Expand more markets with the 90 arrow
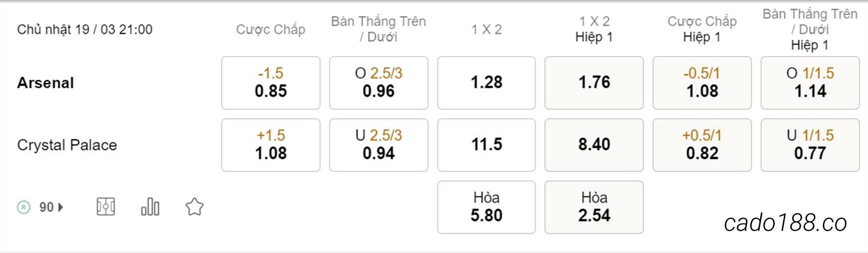This screenshot has height=253, width=868. coord(51,207)
